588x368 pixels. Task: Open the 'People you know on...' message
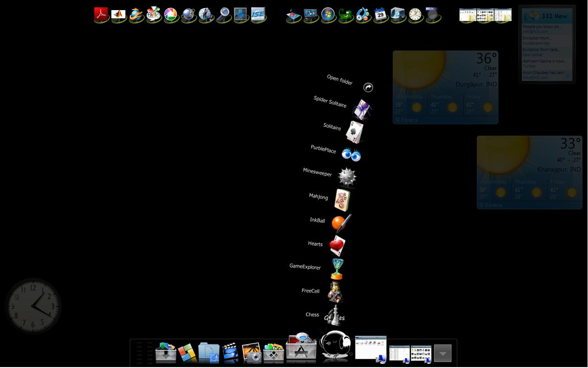tap(547, 29)
